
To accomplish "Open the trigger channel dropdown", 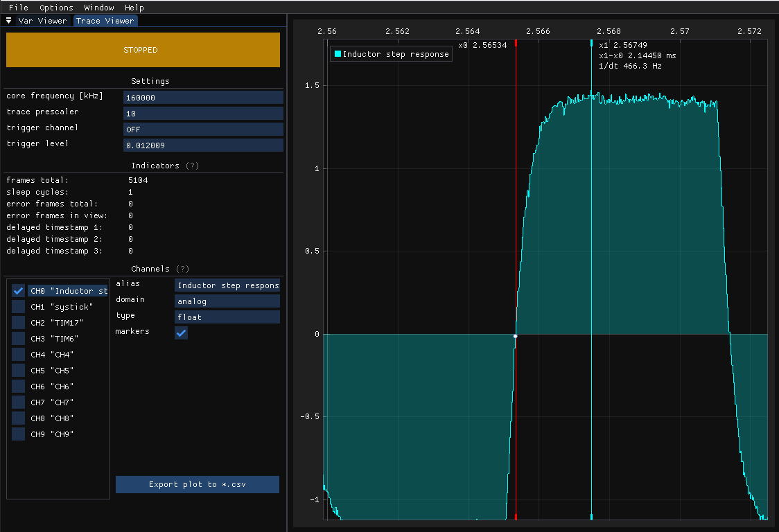I will (x=203, y=130).
